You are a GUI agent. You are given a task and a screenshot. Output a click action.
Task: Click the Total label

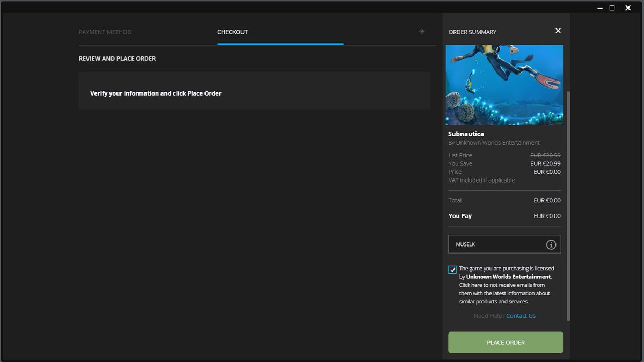pyautogui.click(x=455, y=200)
